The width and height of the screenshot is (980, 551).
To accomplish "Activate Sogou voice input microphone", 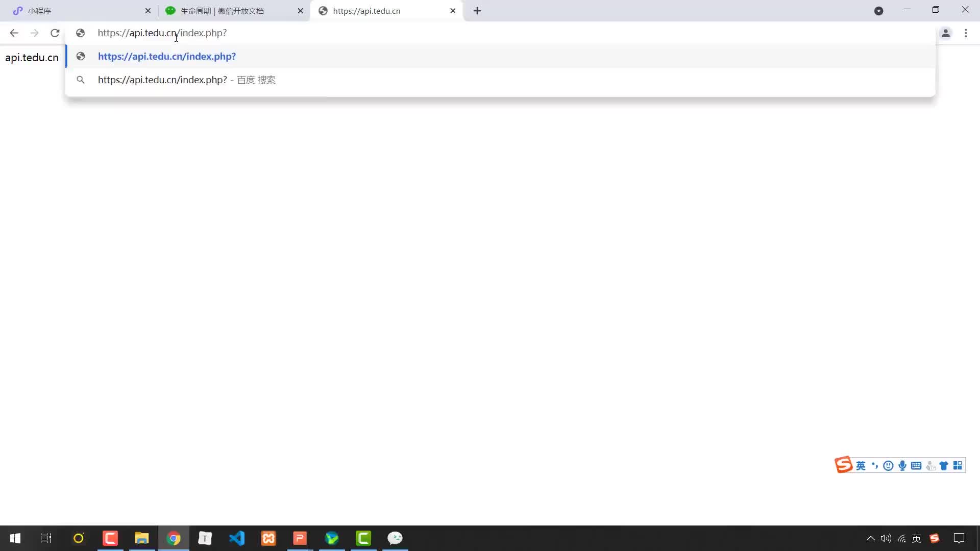I will [902, 465].
